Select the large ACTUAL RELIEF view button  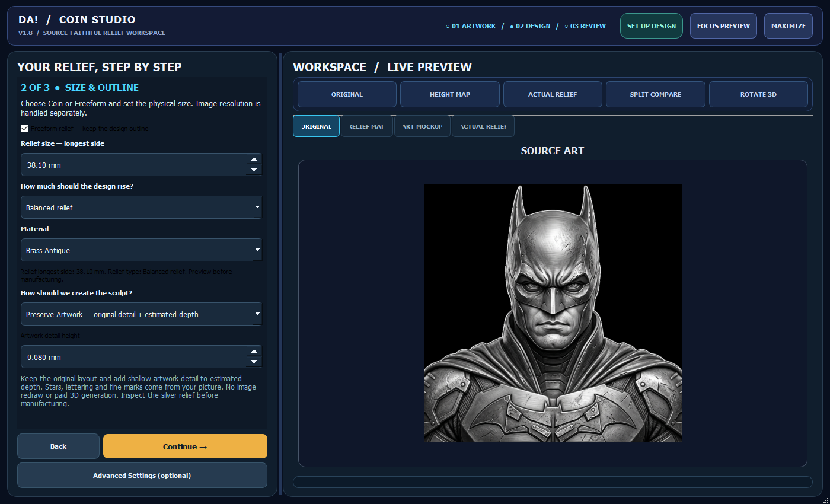coord(553,94)
